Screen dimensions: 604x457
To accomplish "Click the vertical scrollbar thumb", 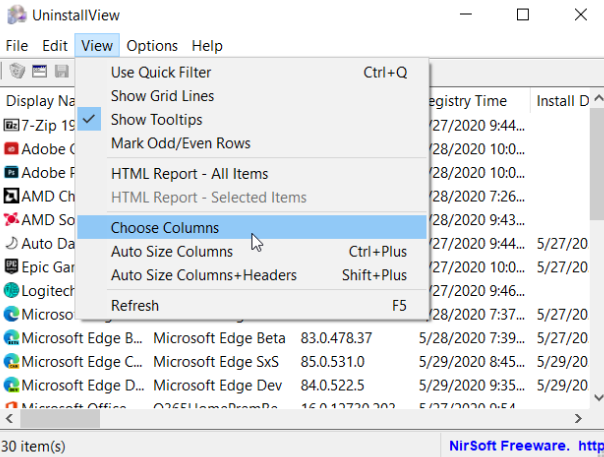I will 597,164.
